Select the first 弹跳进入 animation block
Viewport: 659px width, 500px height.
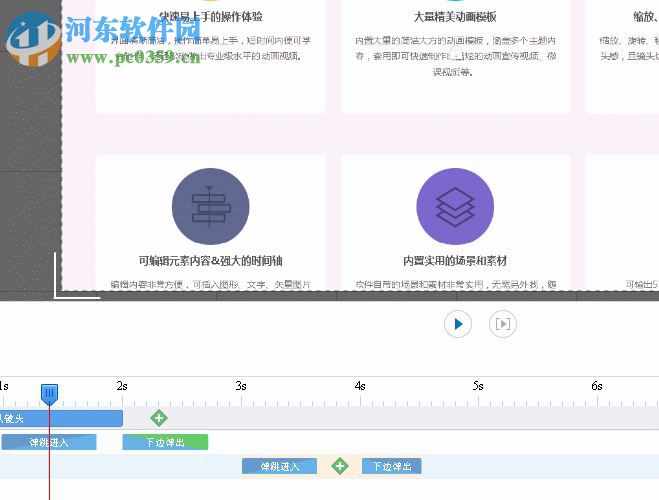point(49,442)
